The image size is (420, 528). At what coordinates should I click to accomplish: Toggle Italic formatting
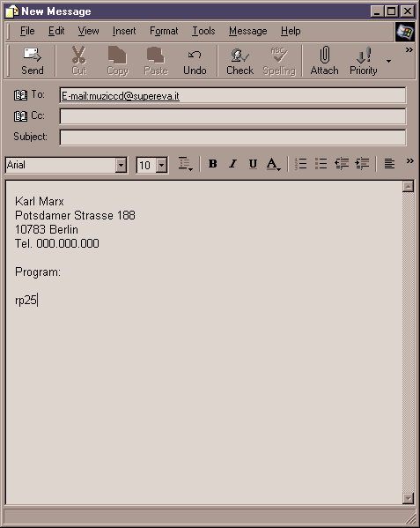click(232, 164)
